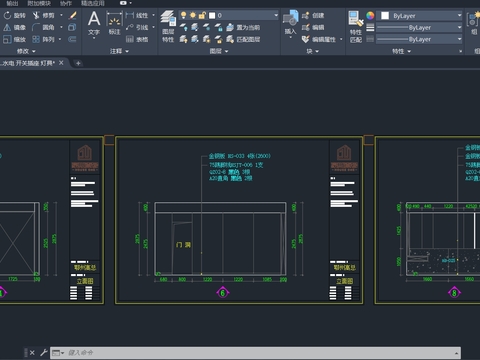Open the linetype ByLayer dropdown
The height and width of the screenshot is (360, 480).
click(x=459, y=39)
